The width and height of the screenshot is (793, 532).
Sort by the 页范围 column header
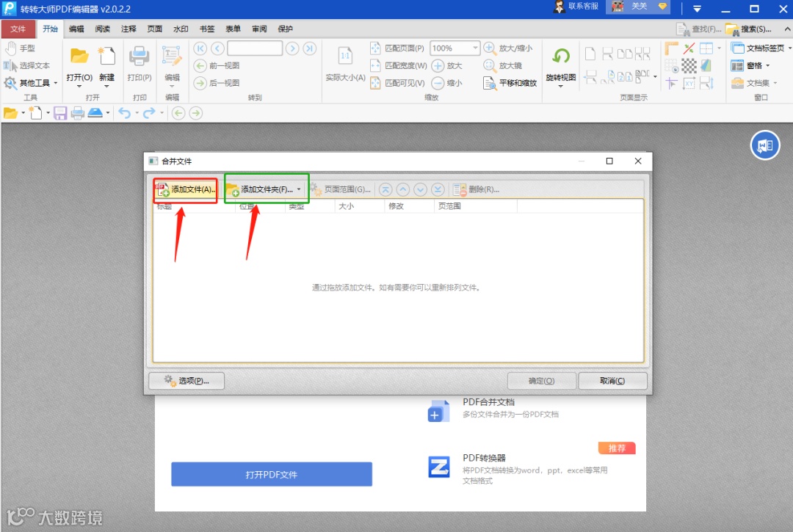tap(475, 206)
